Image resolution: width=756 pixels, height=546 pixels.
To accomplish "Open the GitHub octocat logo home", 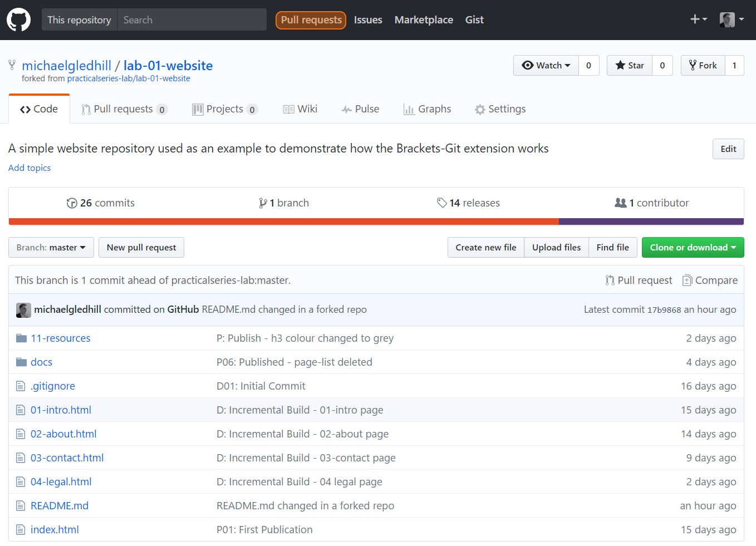I will click(19, 19).
